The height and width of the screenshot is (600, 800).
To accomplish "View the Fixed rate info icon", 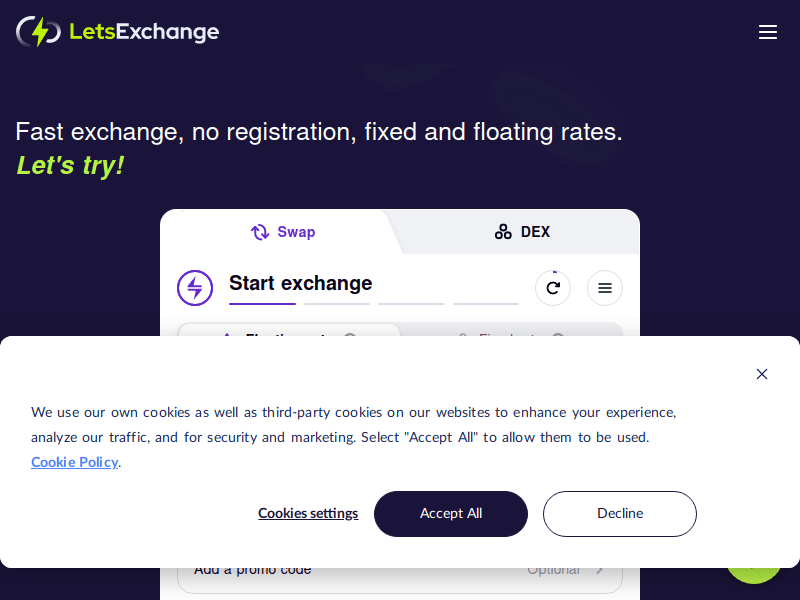I will click(x=558, y=338).
